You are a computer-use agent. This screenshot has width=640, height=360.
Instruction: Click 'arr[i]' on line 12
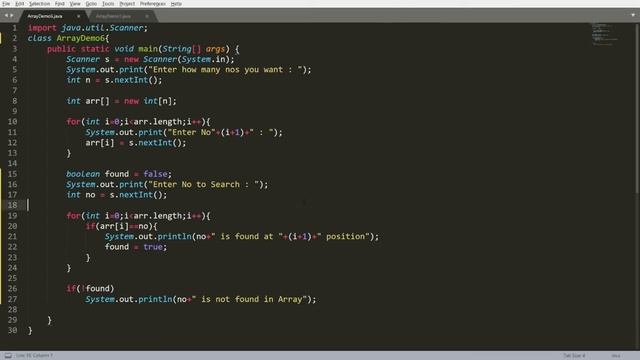pyautogui.click(x=100, y=143)
